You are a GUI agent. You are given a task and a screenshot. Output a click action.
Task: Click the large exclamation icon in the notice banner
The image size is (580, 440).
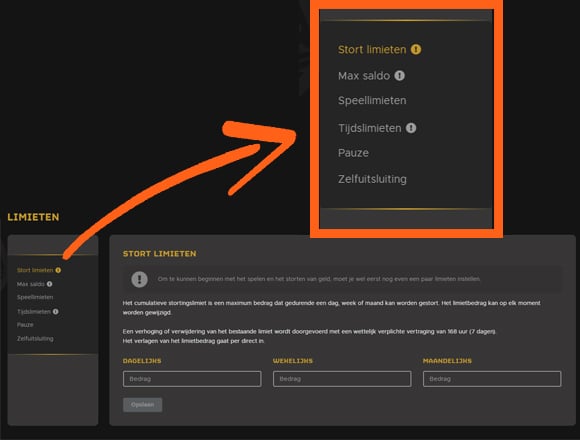[x=139, y=279]
